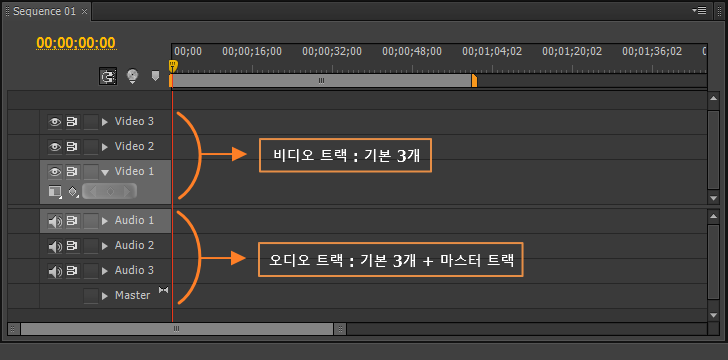Go to next keyframe on Video 1
Image resolution: width=728 pixels, height=360 pixels.
(x=128, y=191)
